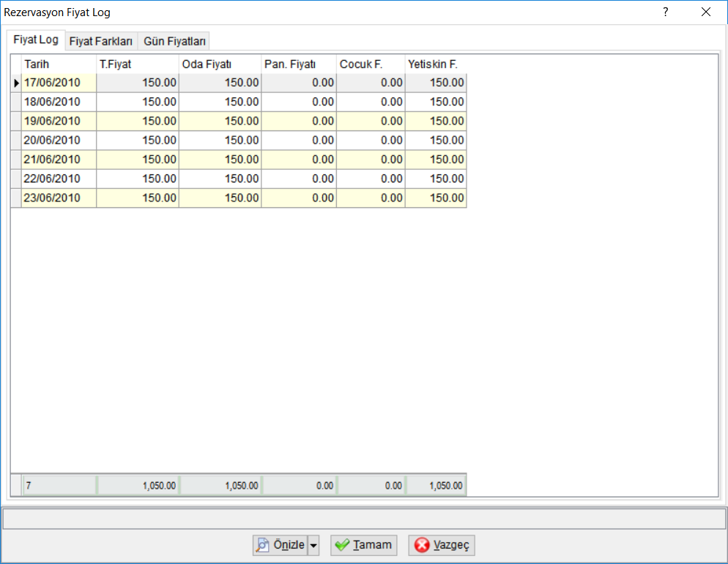Select the Pan. Fiyatı column header

299,64
